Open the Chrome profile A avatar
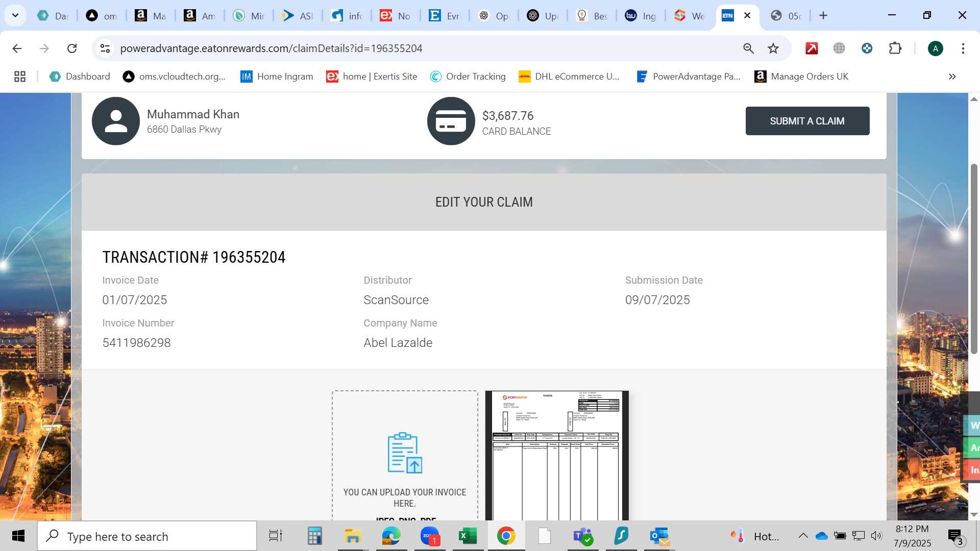The image size is (980, 551). click(935, 48)
